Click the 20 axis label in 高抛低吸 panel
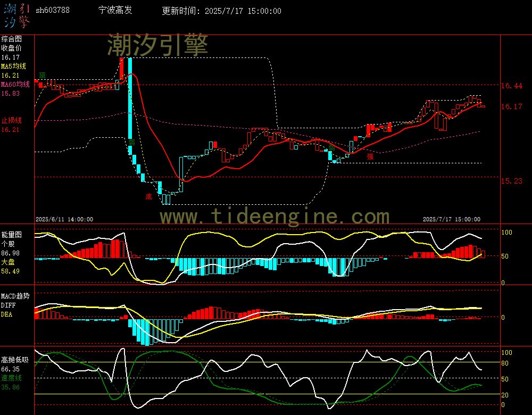 (505, 395)
